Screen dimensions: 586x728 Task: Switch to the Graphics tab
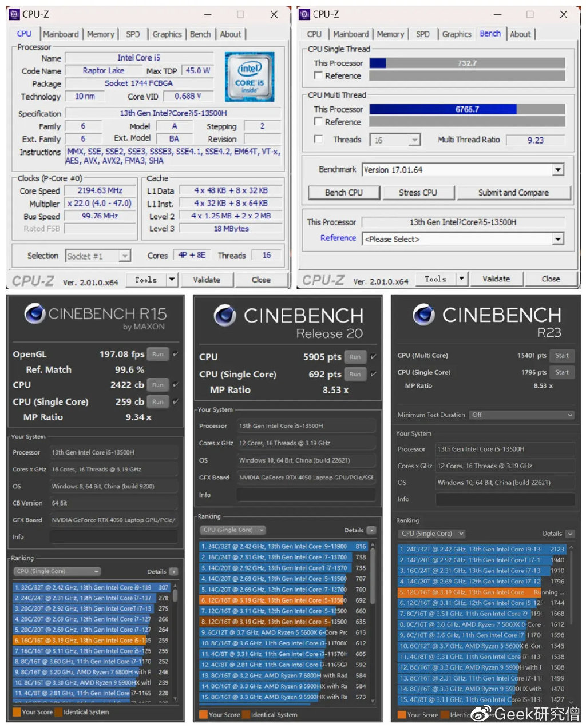[x=167, y=34]
